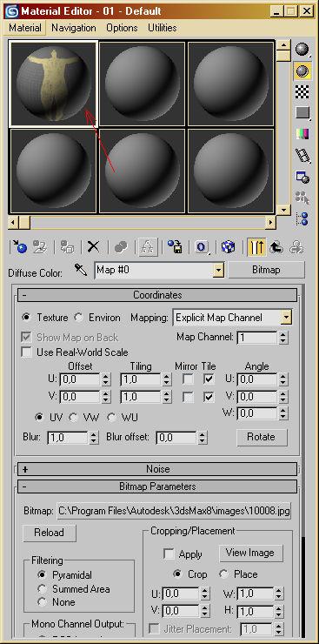Select the None filtering option

pos(42,602)
